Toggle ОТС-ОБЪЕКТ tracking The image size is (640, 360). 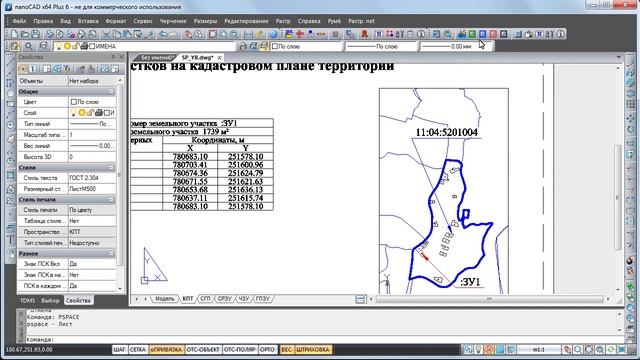(203, 350)
